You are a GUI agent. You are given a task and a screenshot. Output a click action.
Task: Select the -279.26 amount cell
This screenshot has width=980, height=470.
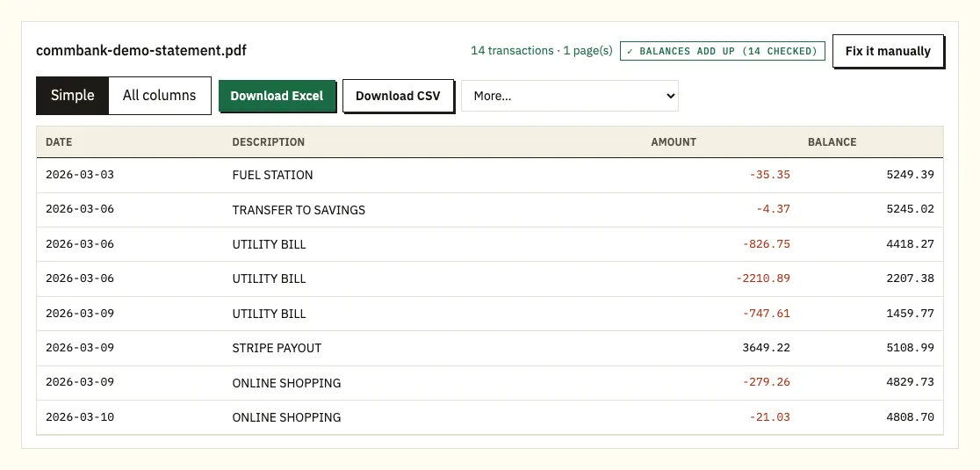[767, 382]
